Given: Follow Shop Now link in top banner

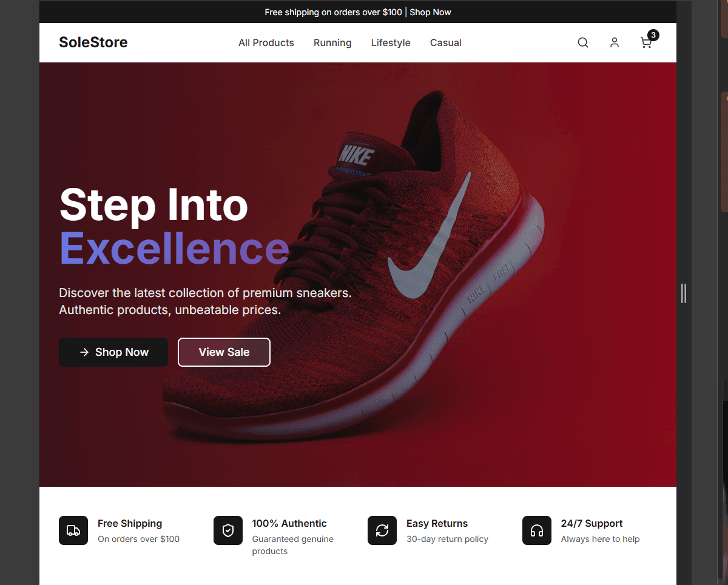Looking at the screenshot, I should [430, 12].
